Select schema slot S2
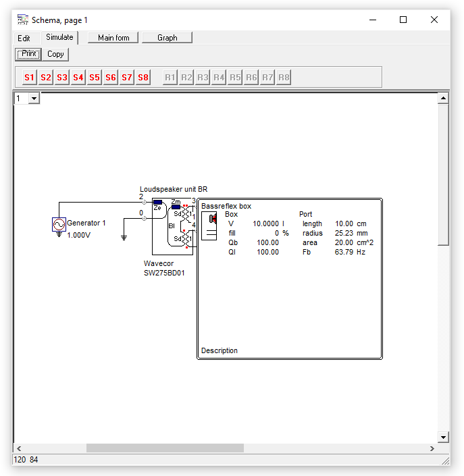 (x=45, y=78)
